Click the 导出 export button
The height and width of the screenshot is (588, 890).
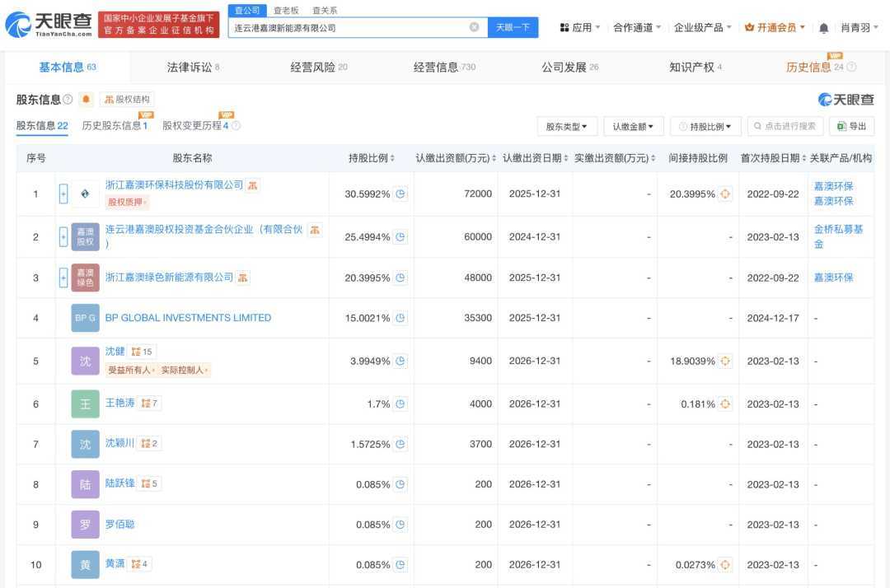click(851, 127)
